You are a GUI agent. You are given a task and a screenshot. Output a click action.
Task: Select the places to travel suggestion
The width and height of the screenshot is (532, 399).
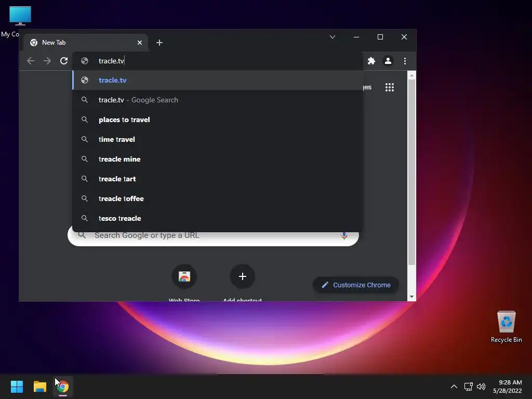(218, 119)
